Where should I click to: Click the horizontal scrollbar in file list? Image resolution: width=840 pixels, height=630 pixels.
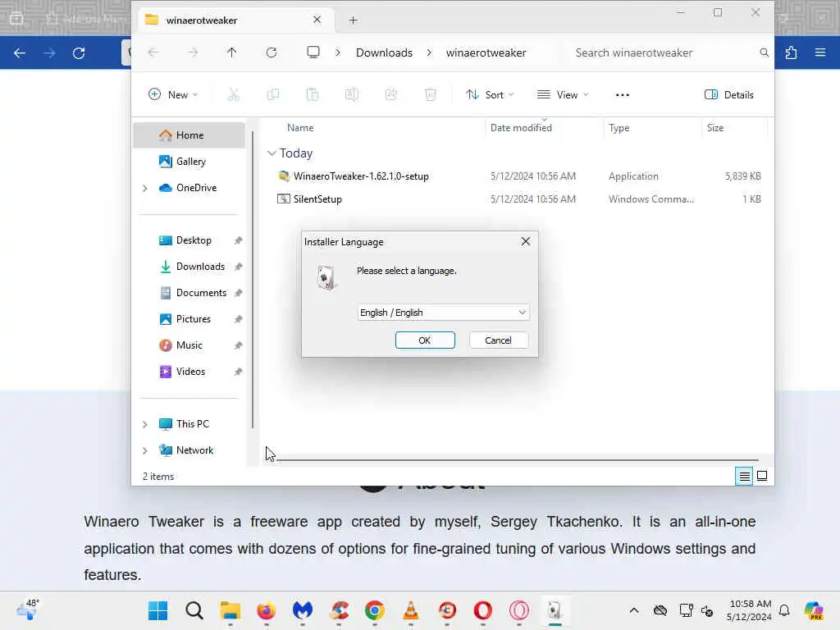[x=518, y=459]
